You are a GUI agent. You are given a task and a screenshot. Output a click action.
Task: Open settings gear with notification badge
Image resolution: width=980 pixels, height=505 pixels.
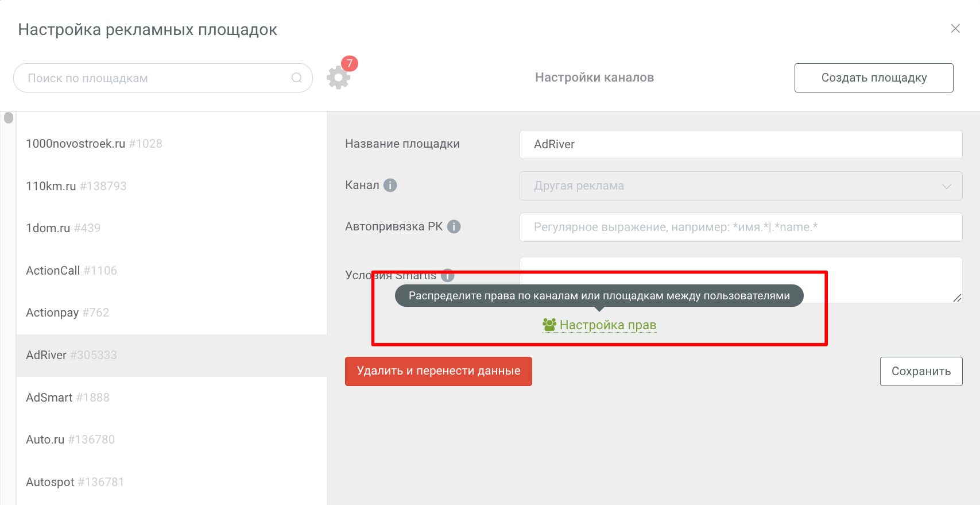(x=338, y=78)
